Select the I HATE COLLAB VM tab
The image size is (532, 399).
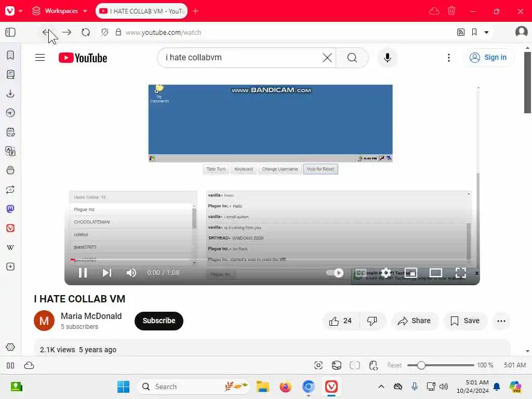(x=141, y=11)
